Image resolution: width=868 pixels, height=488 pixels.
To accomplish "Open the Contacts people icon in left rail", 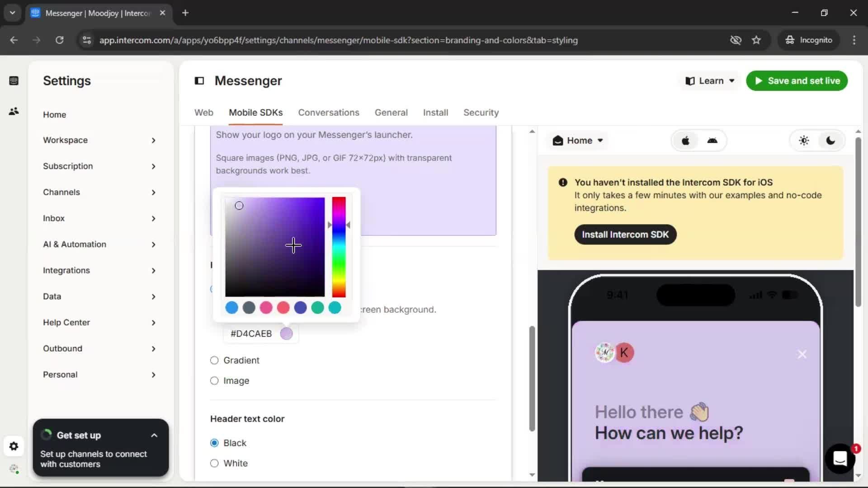I will (14, 111).
